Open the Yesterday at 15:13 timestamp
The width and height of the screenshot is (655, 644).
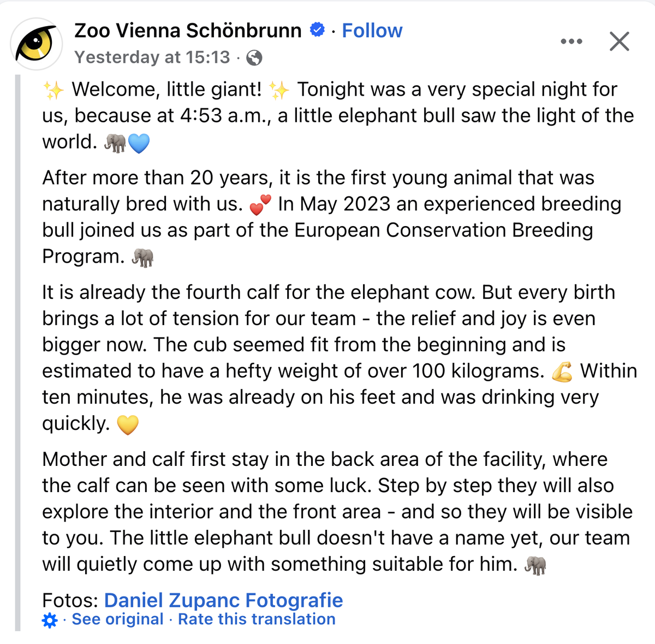pyautogui.click(x=152, y=57)
